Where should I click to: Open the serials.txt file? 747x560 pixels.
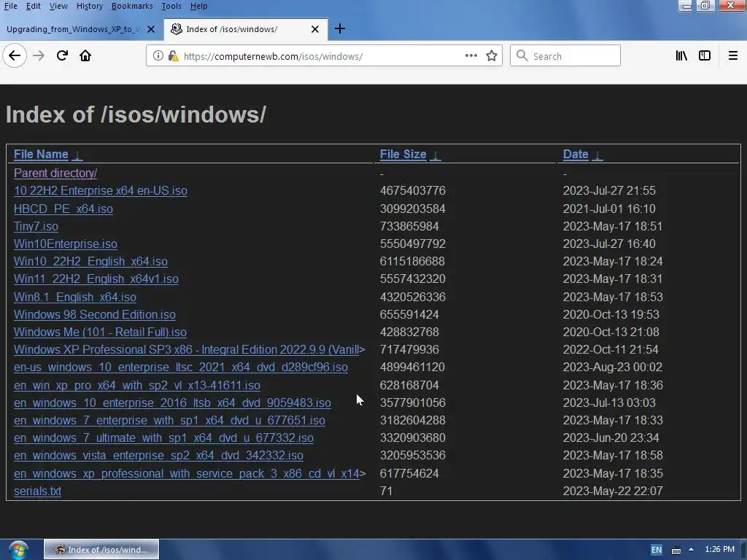[x=37, y=491]
